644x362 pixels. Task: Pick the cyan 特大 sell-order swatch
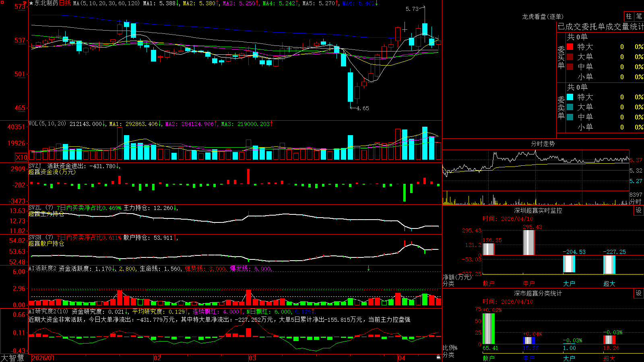tap(570, 97)
